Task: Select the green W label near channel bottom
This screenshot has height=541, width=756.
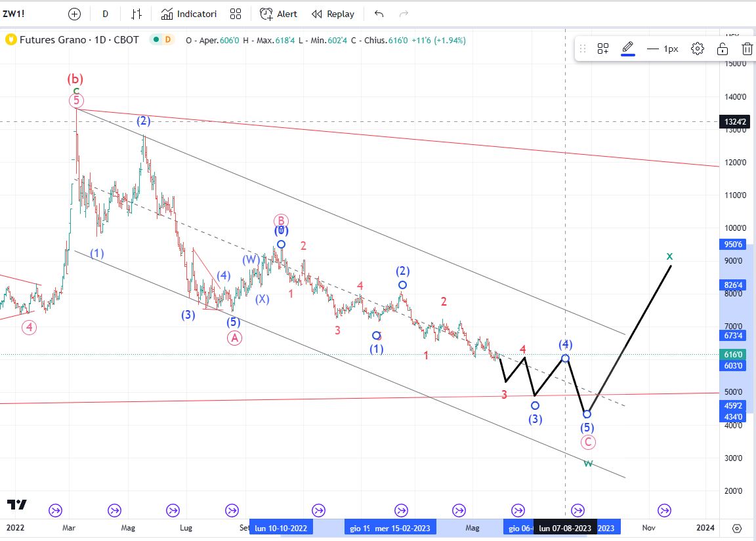Action: pos(588,464)
